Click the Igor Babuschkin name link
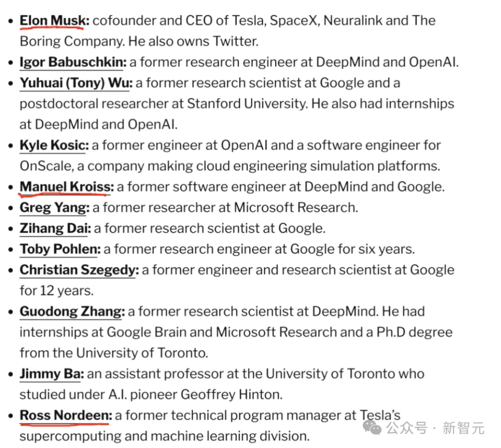The image size is (501, 448). pyautogui.click(x=72, y=62)
